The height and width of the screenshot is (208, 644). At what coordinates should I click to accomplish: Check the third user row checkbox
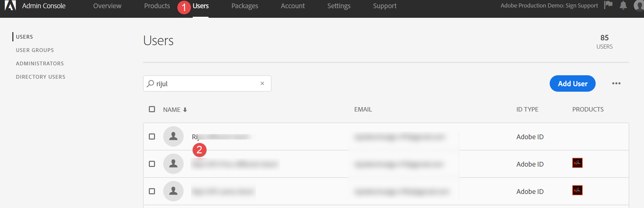coord(152,191)
